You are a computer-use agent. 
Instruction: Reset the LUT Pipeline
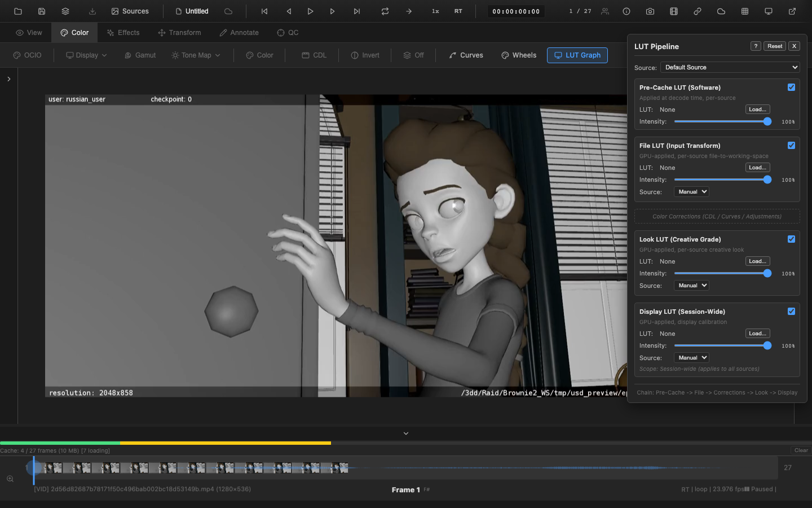774,46
